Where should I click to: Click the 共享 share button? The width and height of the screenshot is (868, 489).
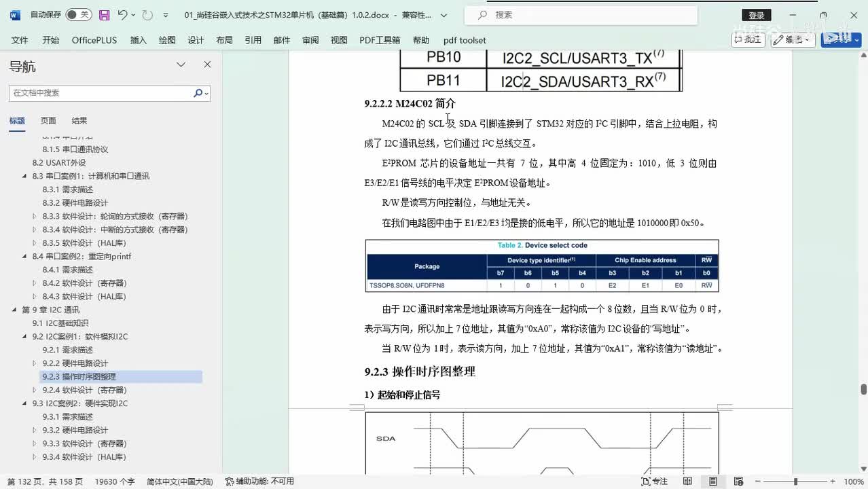(842, 39)
